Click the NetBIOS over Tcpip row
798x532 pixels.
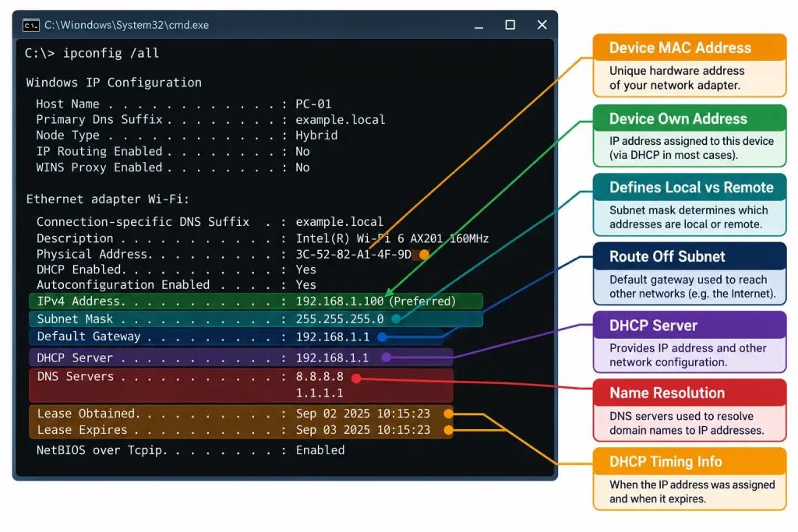(x=190, y=450)
